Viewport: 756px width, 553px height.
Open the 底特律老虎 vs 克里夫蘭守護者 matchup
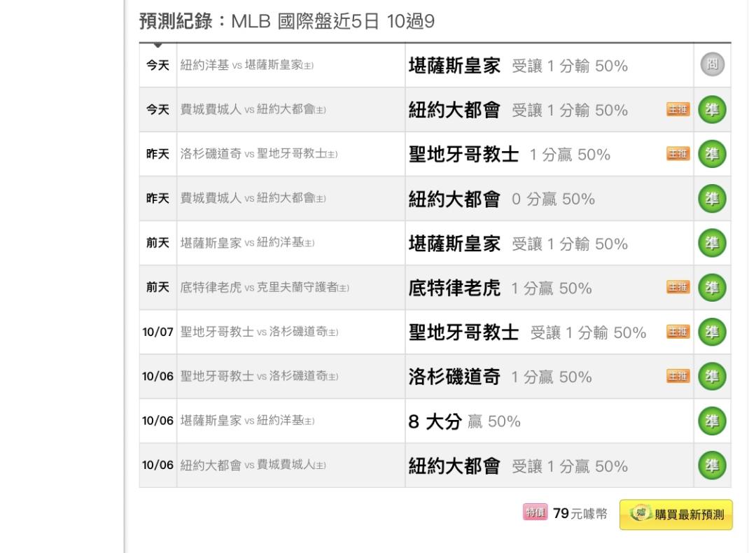pyautogui.click(x=265, y=287)
